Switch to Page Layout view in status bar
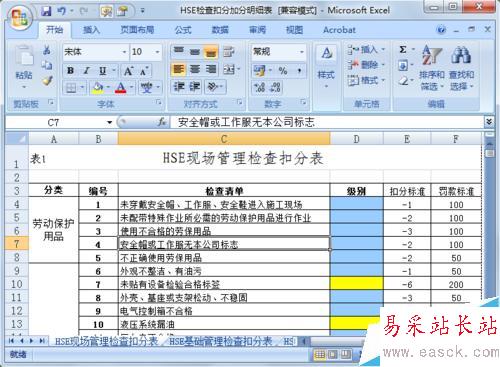 tap(333, 354)
